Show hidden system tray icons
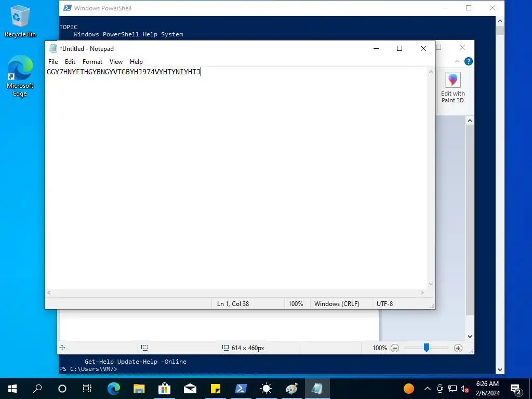The image size is (532, 399). tap(428, 389)
